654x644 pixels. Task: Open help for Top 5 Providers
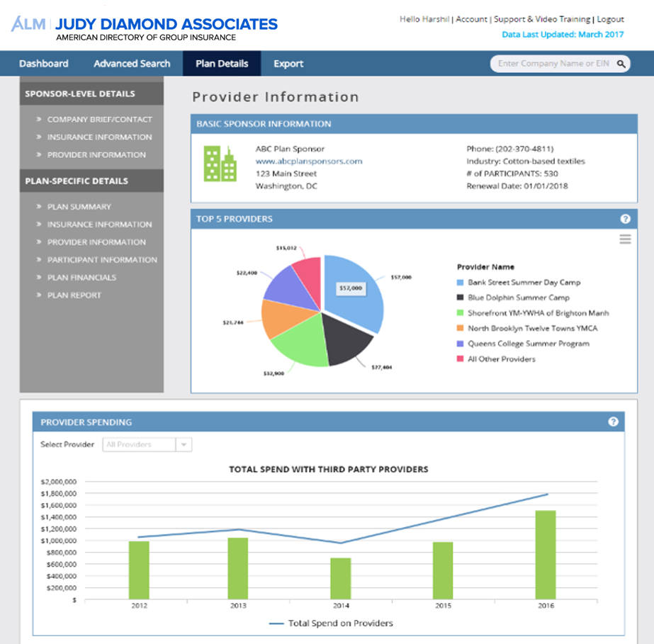[x=625, y=219]
